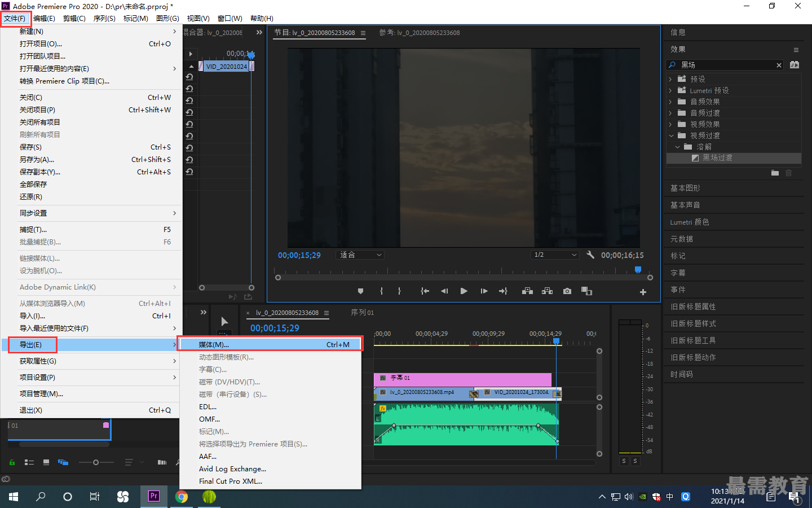Choose 媒体(M)... from export submenu
The height and width of the screenshot is (508, 812).
point(270,345)
